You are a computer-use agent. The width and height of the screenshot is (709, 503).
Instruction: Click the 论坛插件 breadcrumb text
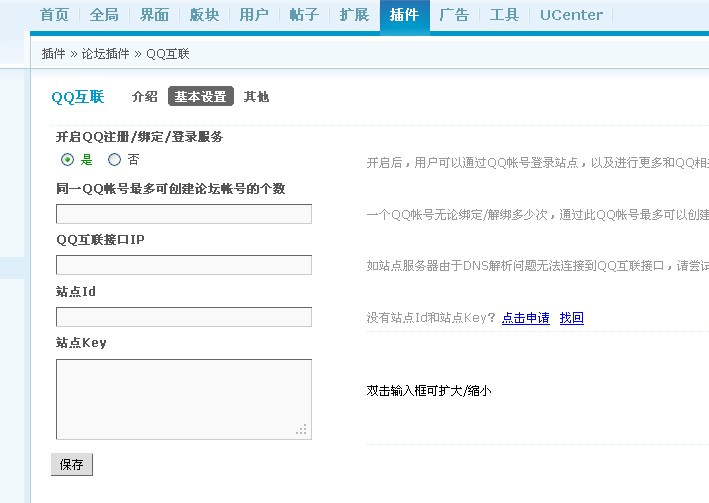105,54
